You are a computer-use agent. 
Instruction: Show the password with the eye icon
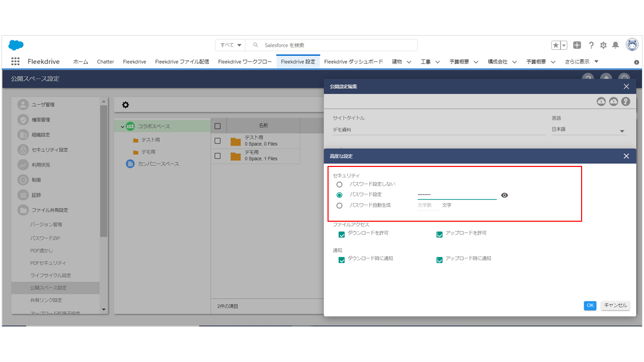click(x=505, y=195)
